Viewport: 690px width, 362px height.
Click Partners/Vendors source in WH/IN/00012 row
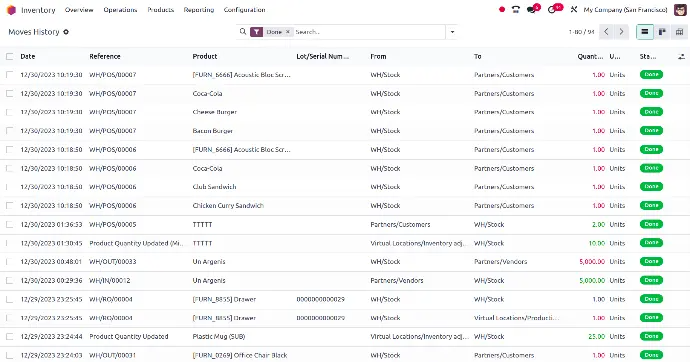[x=397, y=280]
